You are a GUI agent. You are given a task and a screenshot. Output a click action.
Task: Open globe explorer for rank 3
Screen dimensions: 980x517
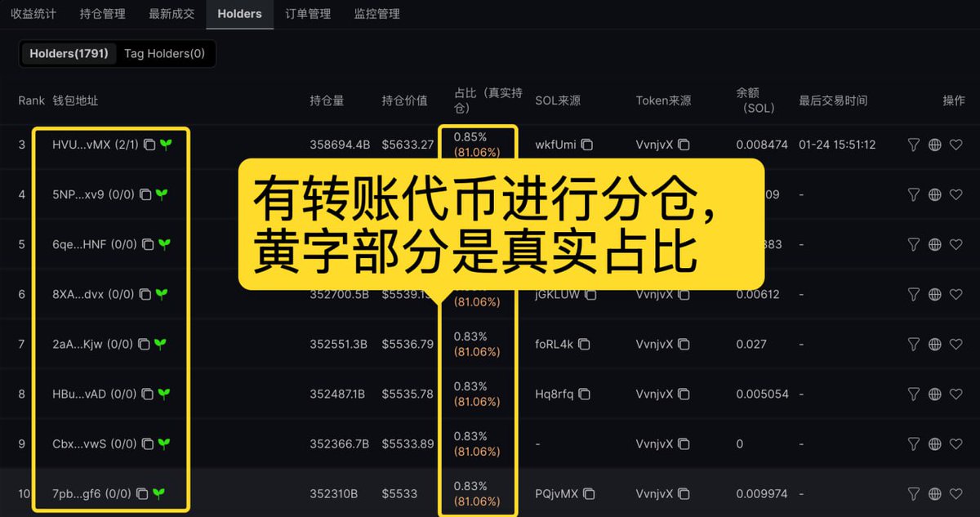(x=935, y=145)
